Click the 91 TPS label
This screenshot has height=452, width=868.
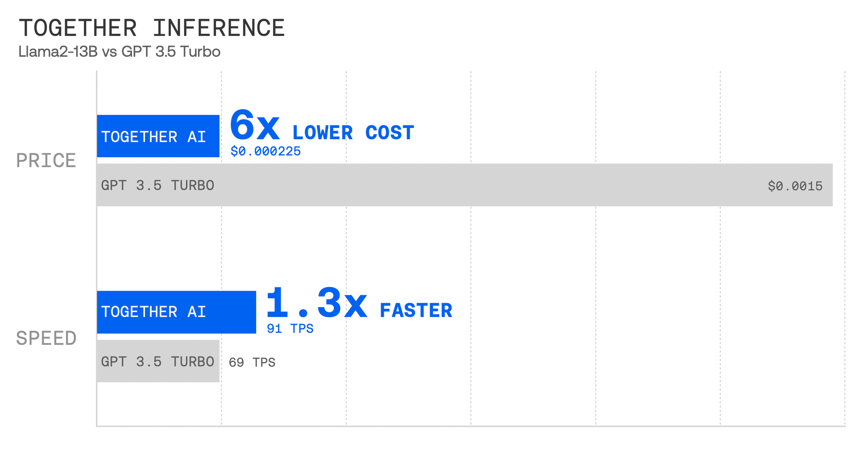[x=290, y=329]
